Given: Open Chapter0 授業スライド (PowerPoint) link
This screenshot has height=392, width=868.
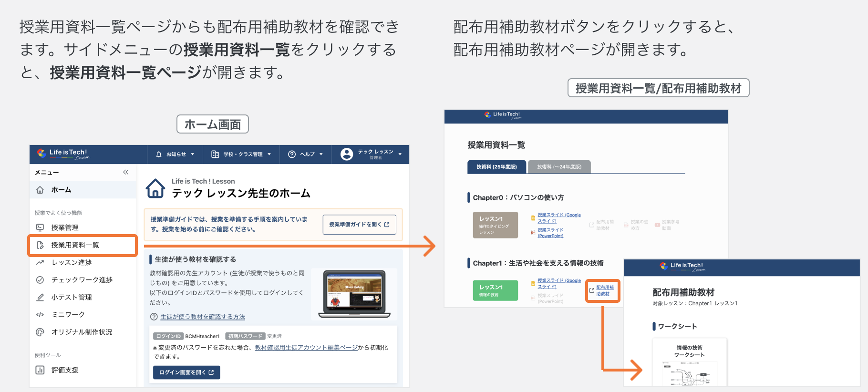Looking at the screenshot, I should [550, 233].
